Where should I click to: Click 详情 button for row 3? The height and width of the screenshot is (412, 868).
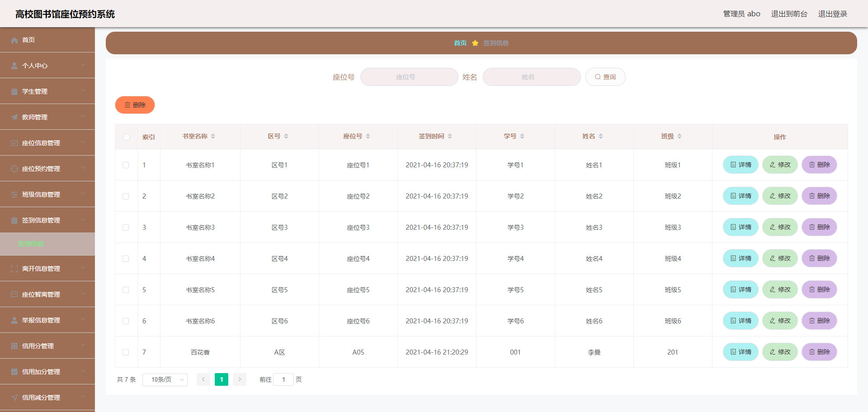(x=741, y=227)
